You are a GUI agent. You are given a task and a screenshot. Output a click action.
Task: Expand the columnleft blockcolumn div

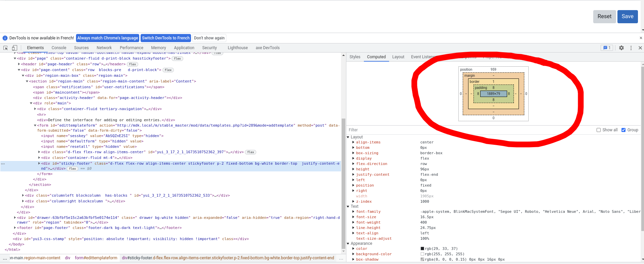click(x=23, y=195)
